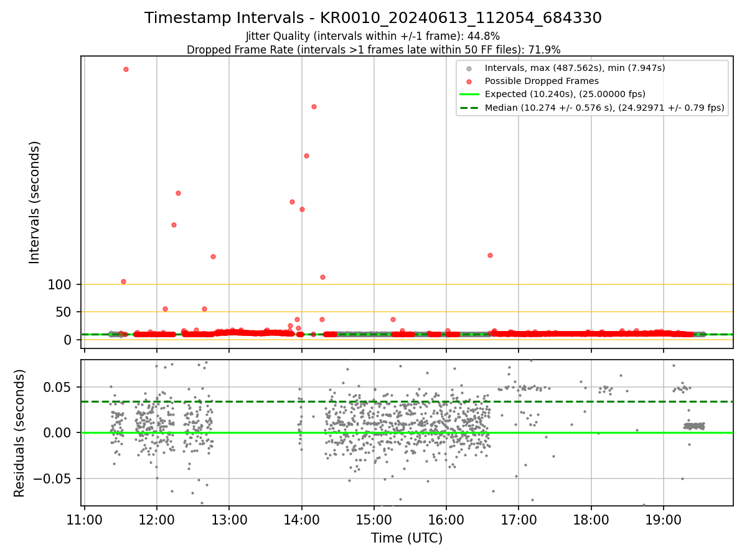Image resolution: width=747 pixels, height=560 pixels.
Task: Select the 'Possible Dropped Frames' legend label
Action: (542, 81)
